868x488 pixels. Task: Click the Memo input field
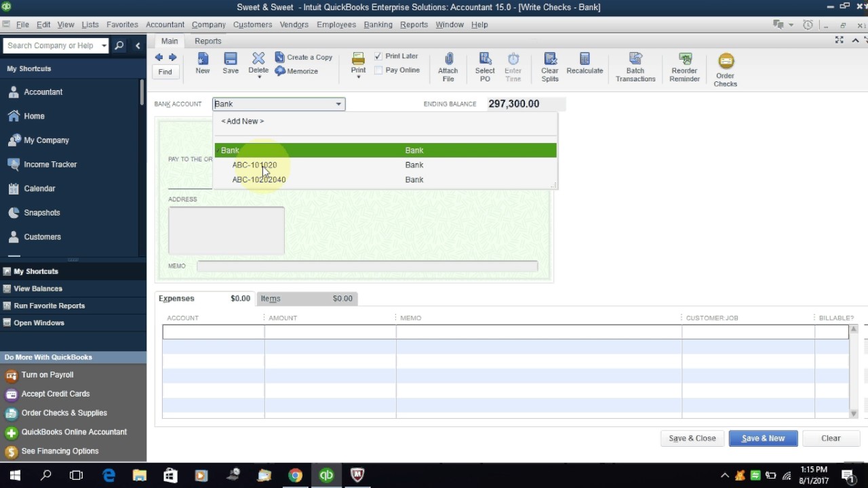pyautogui.click(x=367, y=266)
